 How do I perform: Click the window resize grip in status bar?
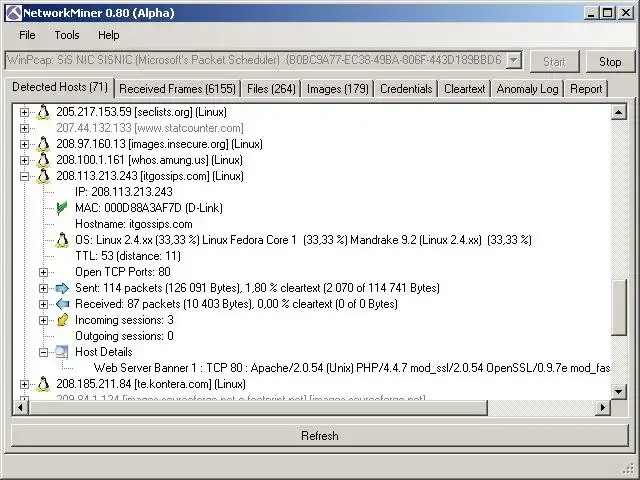click(x=630, y=470)
